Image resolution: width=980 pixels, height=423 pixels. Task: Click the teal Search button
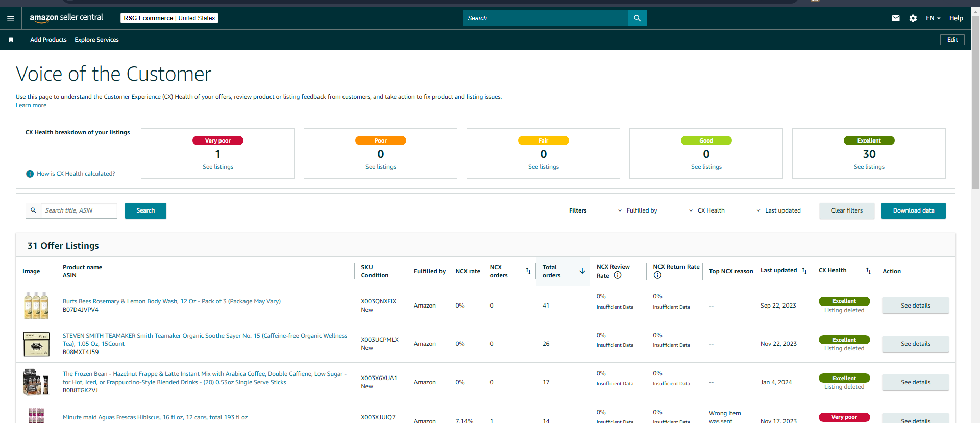145,210
